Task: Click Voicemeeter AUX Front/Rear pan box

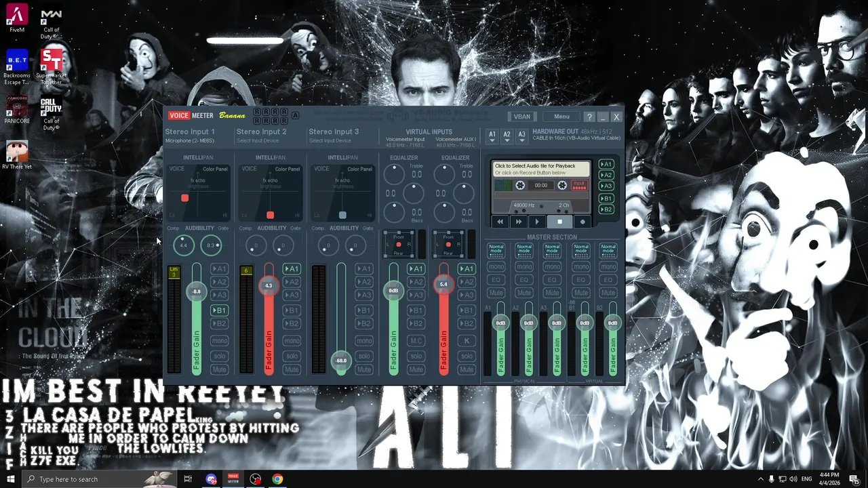Action: point(448,244)
